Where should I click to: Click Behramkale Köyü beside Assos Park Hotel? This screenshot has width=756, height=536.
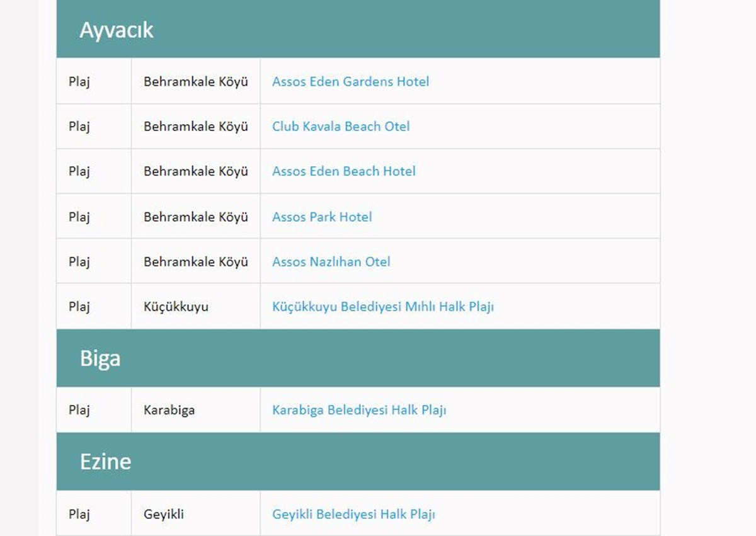pos(196,217)
